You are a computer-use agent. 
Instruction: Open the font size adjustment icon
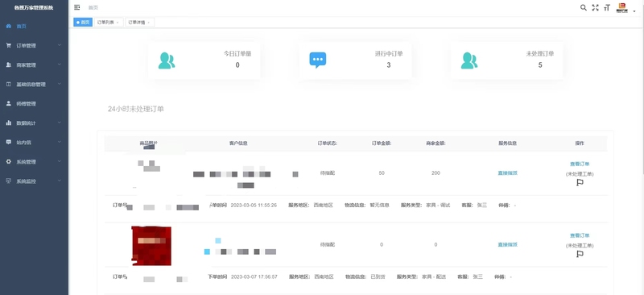coord(607,7)
